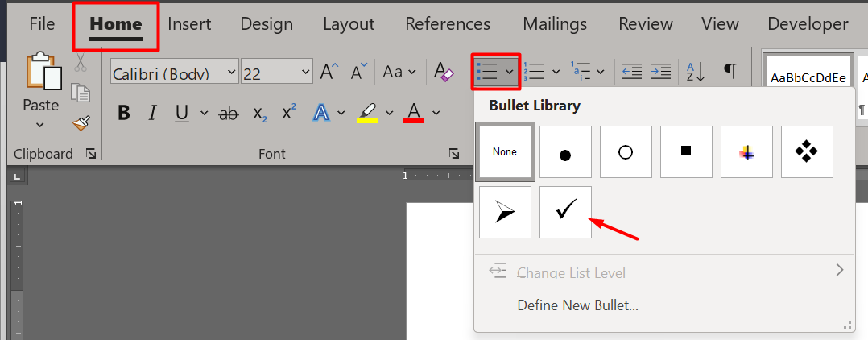This screenshot has width=868, height=340.
Task: Expand the Text Effects arrow
Action: [341, 113]
